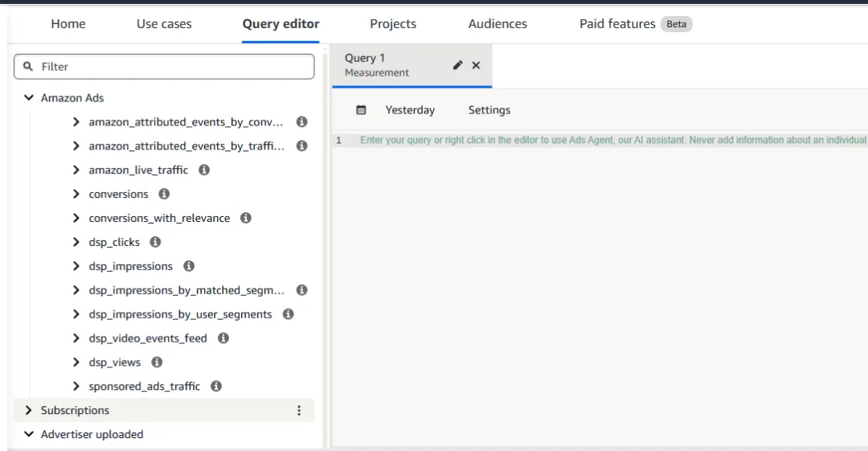Screen dimensions: 868x451
Task: Click the info icon beside dsp_views
Action: 158,362
